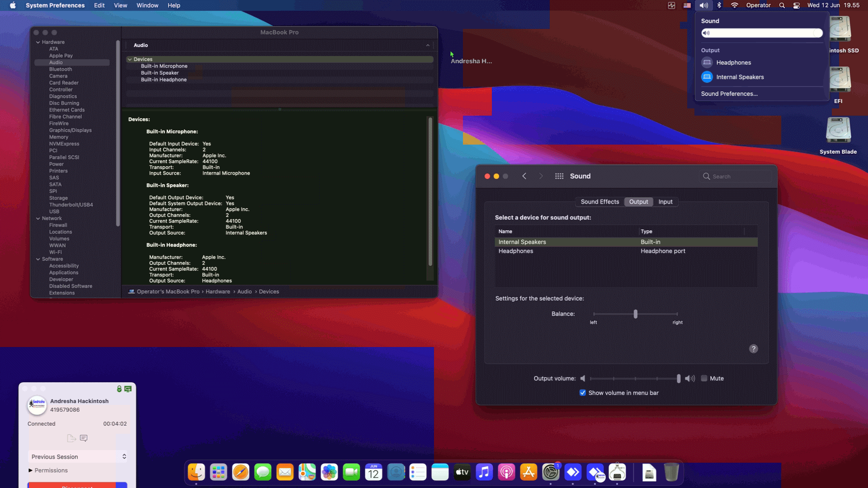Open Reminders app in the Dock
This screenshot has width=868, height=488.
point(418,472)
